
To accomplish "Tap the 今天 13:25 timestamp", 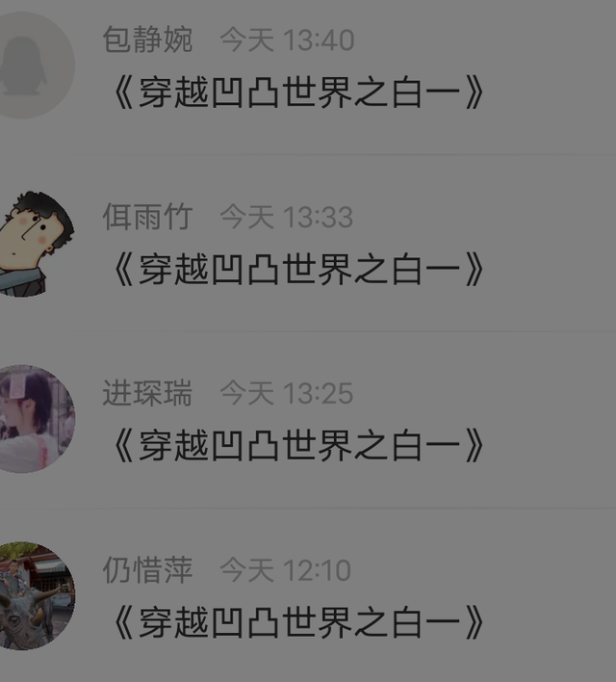I will click(287, 394).
